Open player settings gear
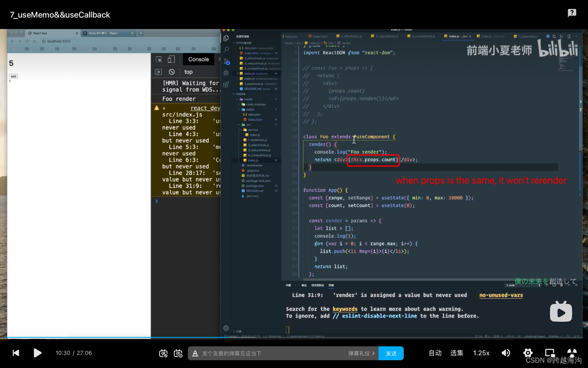 point(528,353)
